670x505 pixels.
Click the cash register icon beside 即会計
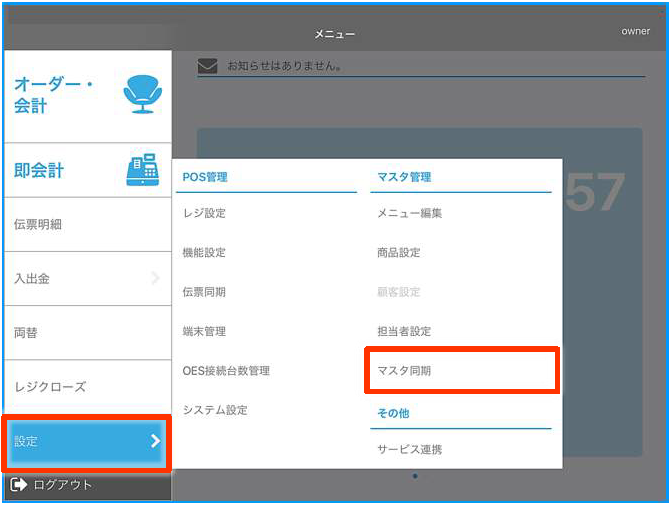tap(141, 170)
